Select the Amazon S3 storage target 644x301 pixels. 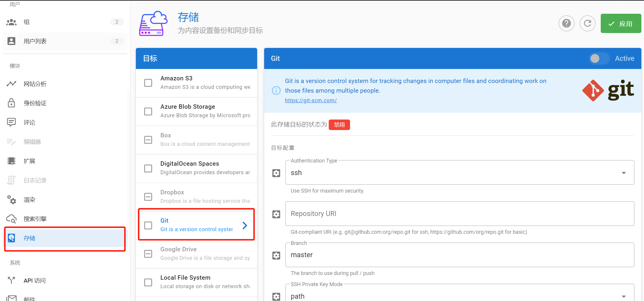click(x=196, y=83)
